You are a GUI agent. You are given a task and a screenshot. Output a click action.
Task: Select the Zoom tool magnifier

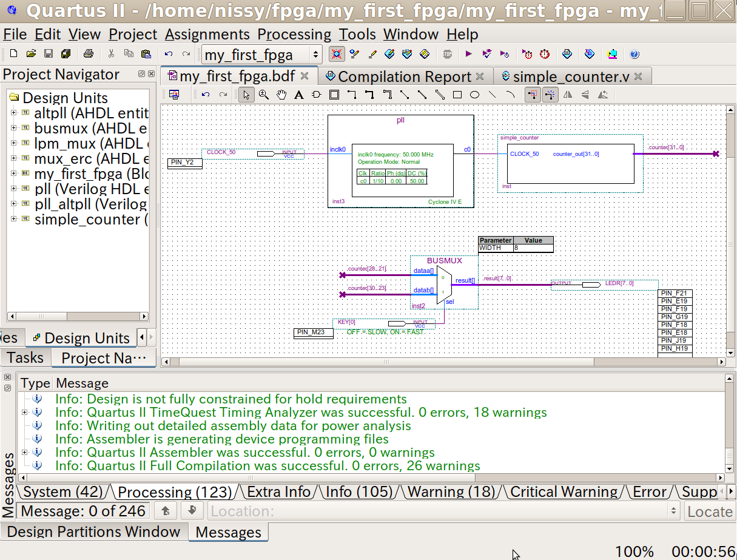tap(264, 95)
